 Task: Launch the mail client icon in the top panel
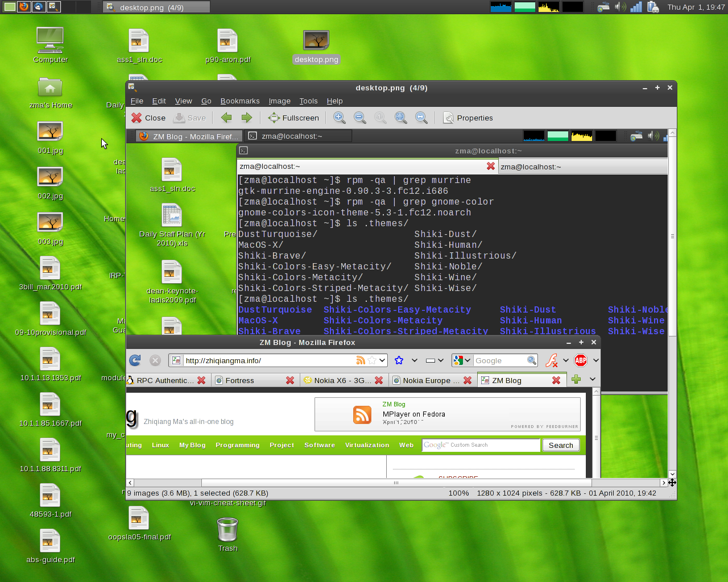pyautogui.click(x=39, y=7)
